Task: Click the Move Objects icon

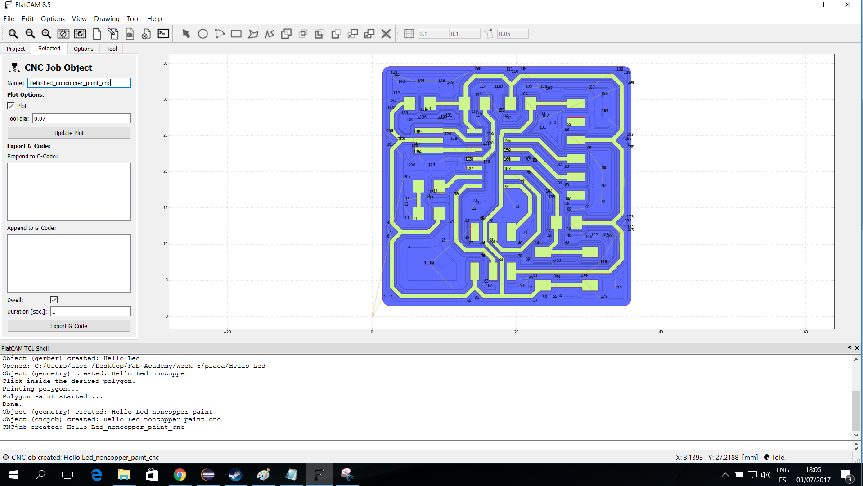Action: 353,34
